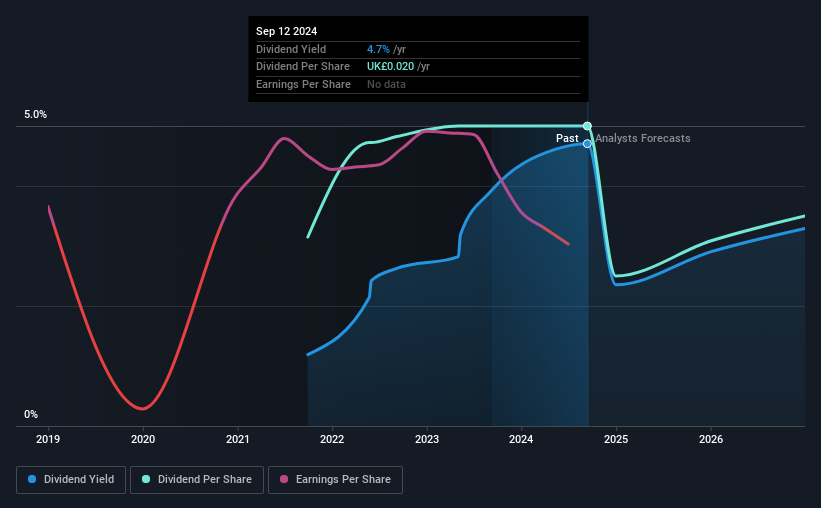Image resolution: width=821 pixels, height=508 pixels.
Task: Click the 2019 x-axis label
Action: pyautogui.click(x=49, y=439)
